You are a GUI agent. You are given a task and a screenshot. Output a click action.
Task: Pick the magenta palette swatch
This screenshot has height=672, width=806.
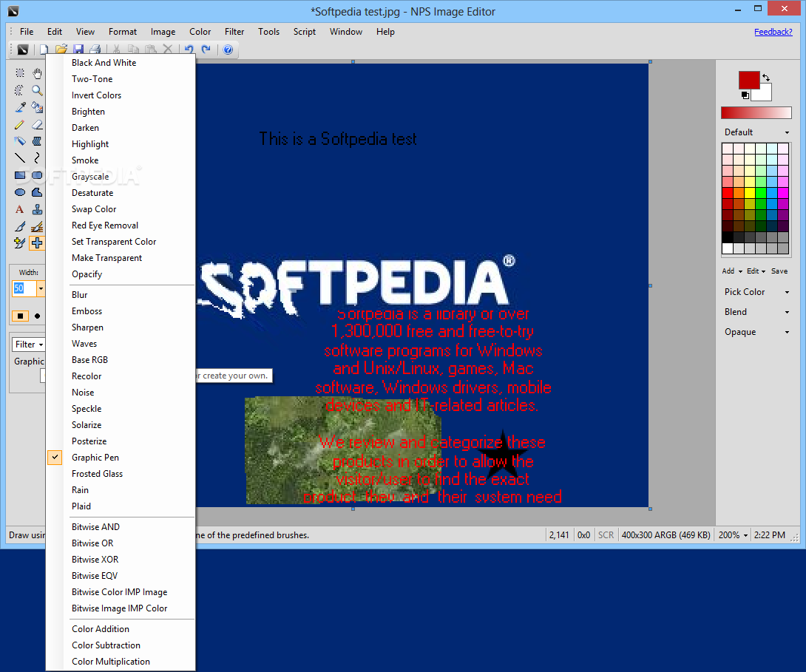(783, 193)
